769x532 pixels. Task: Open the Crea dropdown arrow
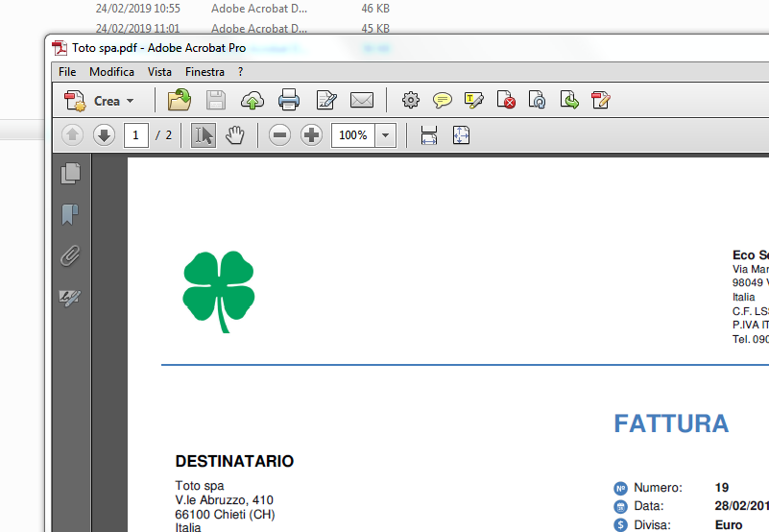point(130,101)
